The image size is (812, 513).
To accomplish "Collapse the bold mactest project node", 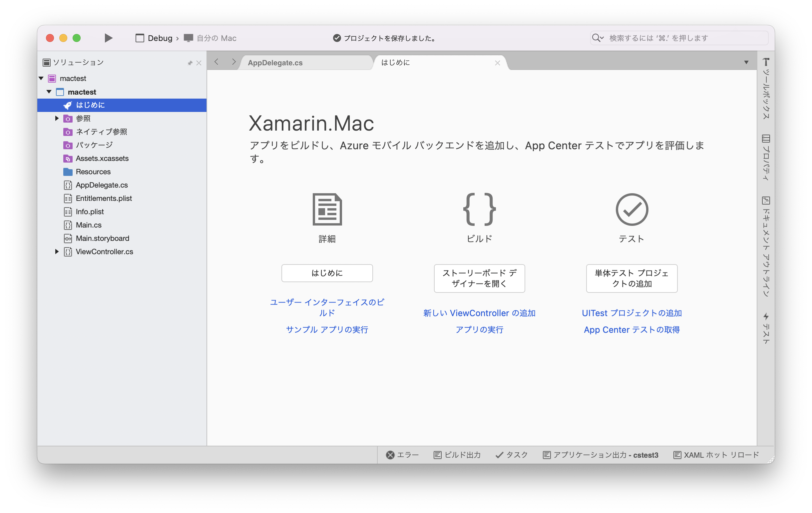I will 49,92.
